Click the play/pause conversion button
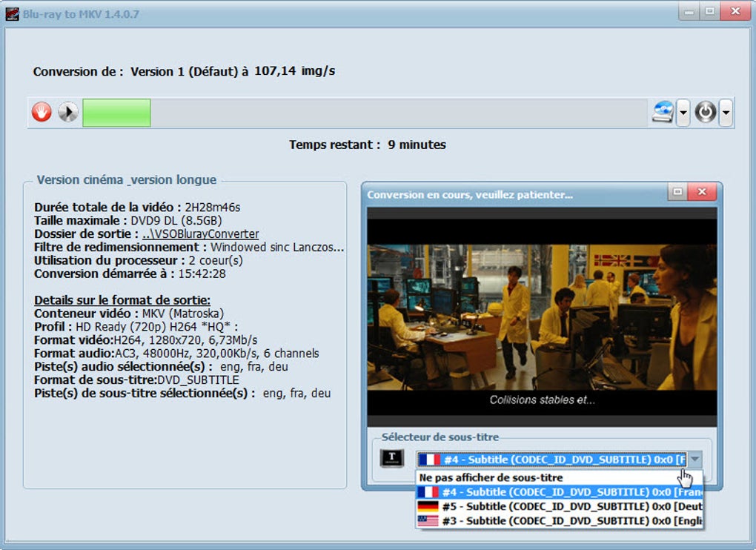756x550 pixels. pyautogui.click(x=68, y=113)
